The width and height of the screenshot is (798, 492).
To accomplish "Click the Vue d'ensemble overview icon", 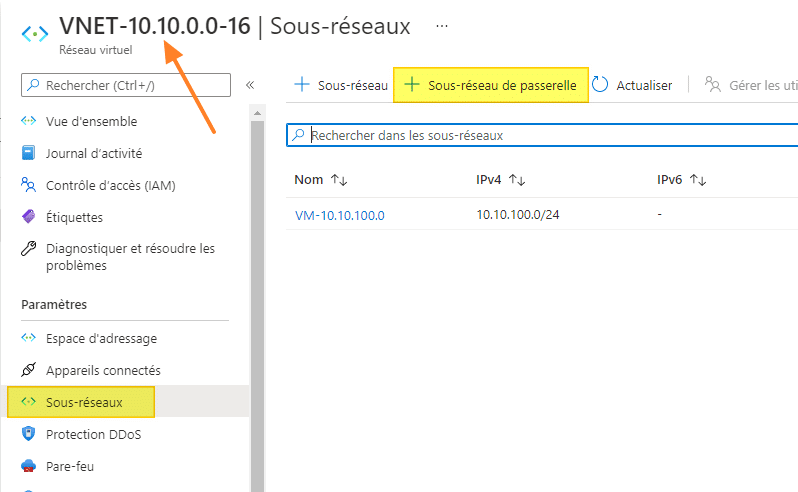I will 28,122.
